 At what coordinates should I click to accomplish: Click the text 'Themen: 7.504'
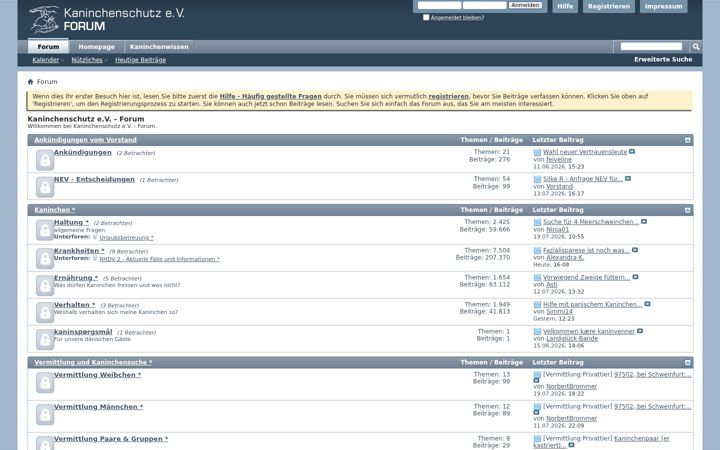(x=487, y=250)
